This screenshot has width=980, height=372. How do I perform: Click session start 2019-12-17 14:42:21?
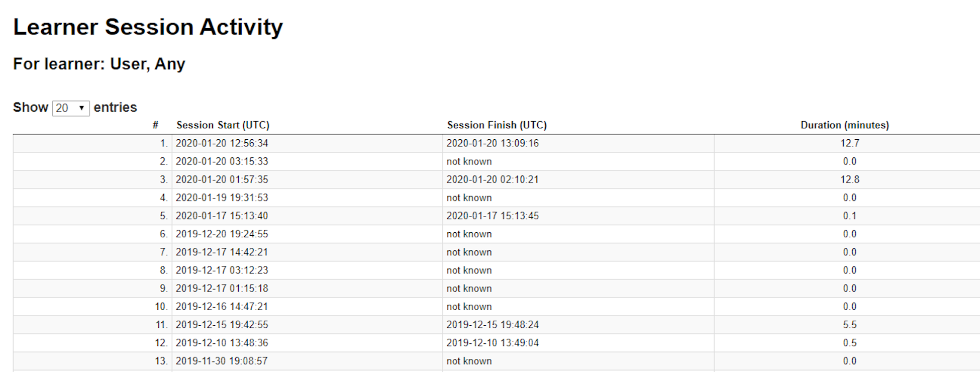coord(222,252)
